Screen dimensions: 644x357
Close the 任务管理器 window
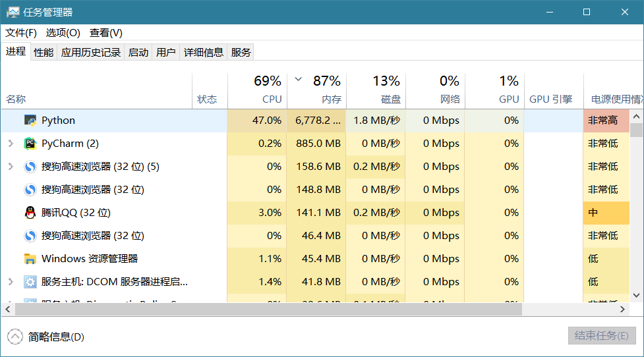(x=625, y=12)
